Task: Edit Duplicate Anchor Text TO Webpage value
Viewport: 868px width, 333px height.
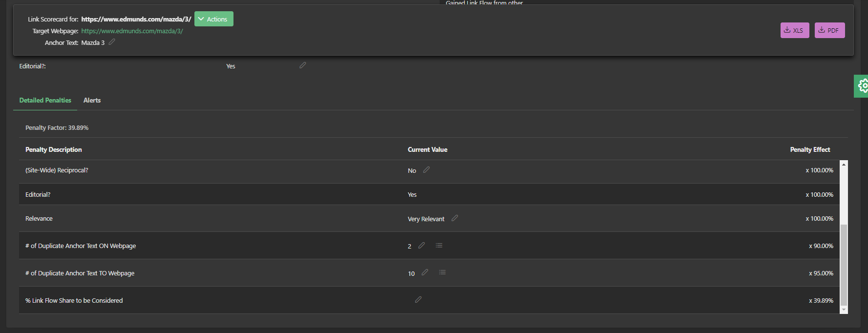Action: coord(425,273)
